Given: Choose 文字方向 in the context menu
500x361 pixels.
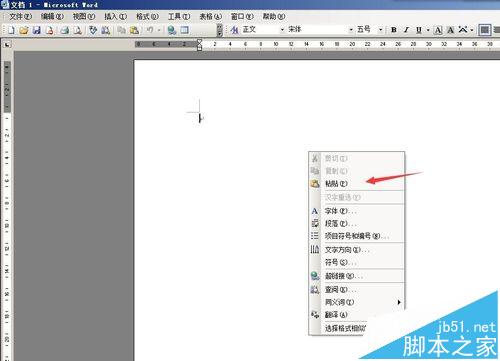Looking at the screenshot, I should point(357,250).
